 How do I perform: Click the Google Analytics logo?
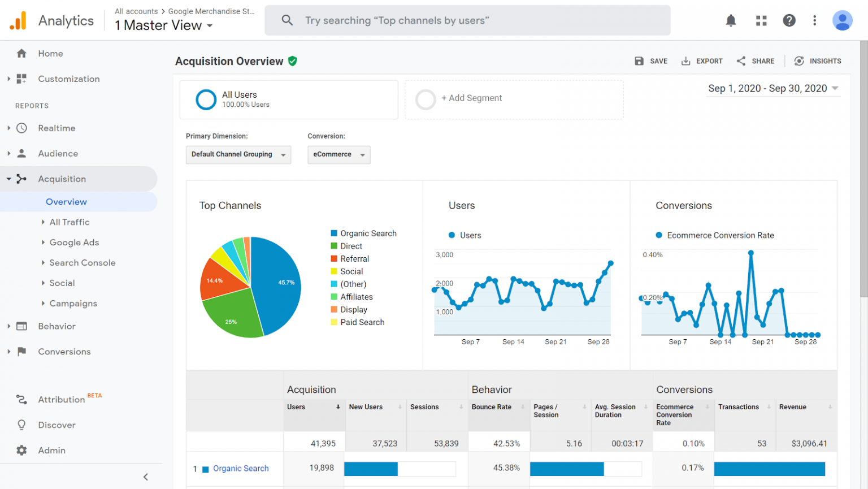(18, 21)
